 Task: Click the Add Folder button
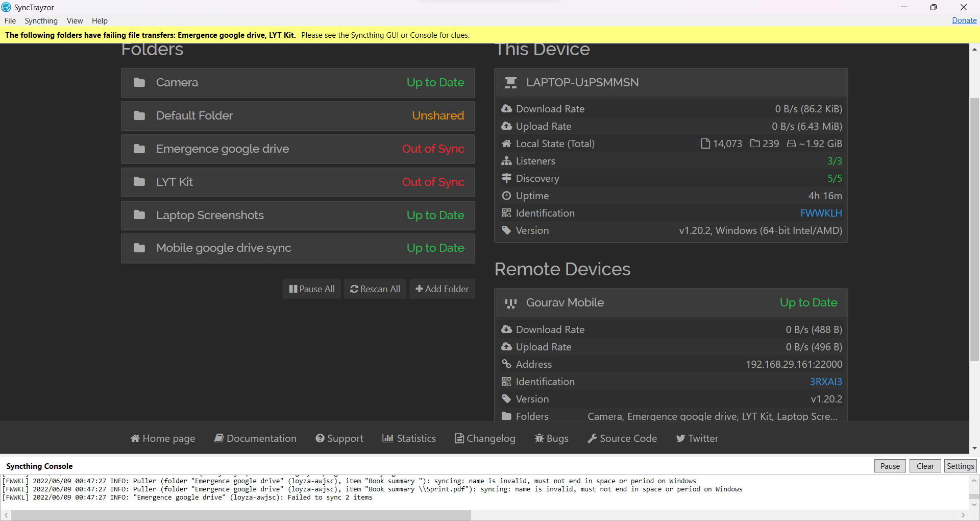[x=442, y=289]
